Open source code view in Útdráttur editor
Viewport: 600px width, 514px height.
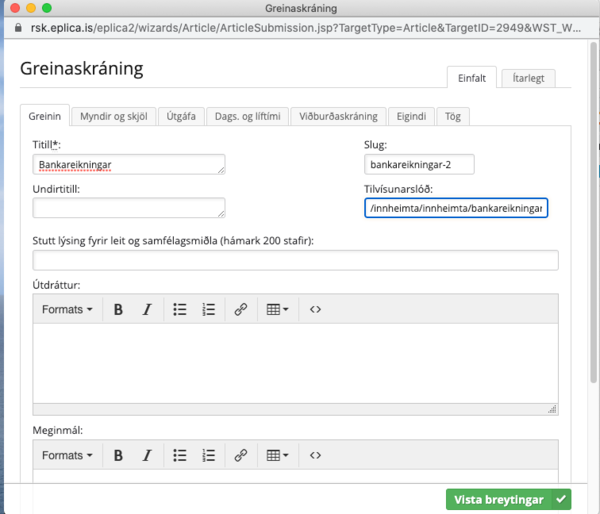click(315, 310)
